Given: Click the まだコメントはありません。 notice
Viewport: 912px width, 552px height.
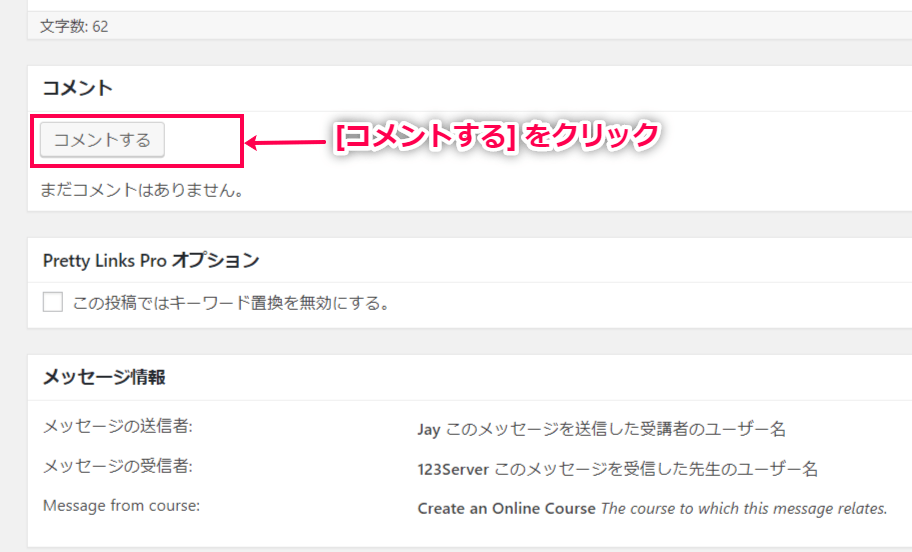Looking at the screenshot, I should 142,190.
